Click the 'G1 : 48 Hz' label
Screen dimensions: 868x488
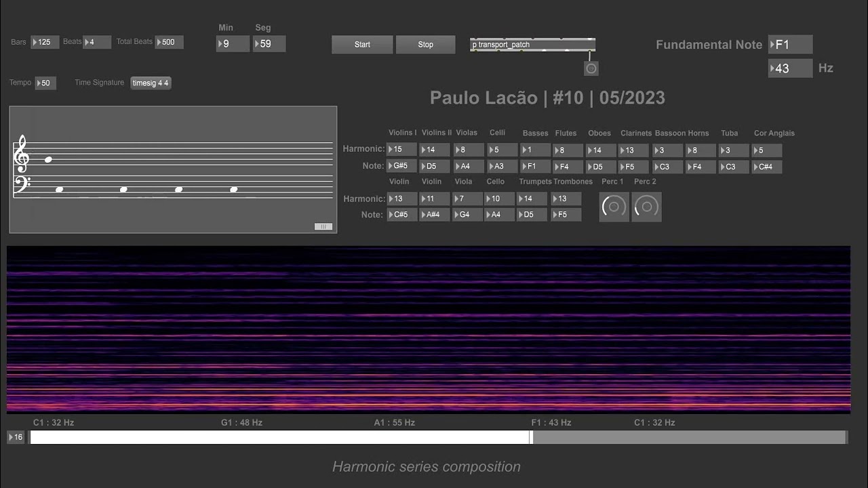click(x=242, y=422)
